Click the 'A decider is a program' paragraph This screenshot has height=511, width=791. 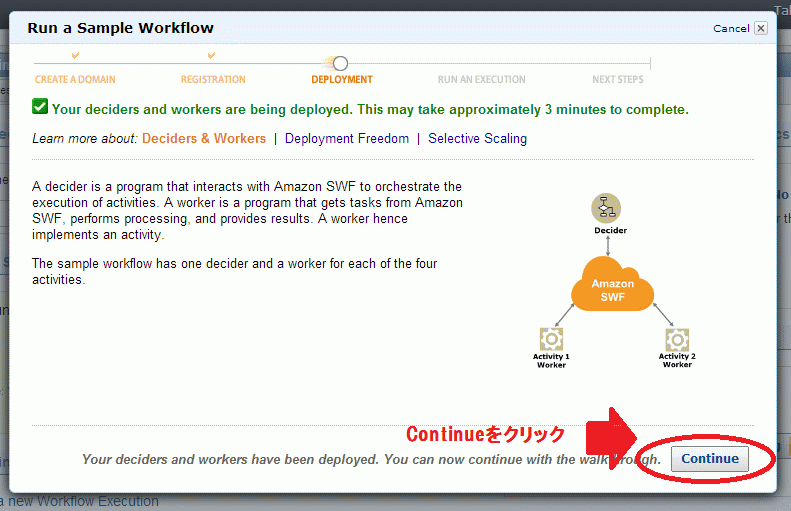pos(247,210)
